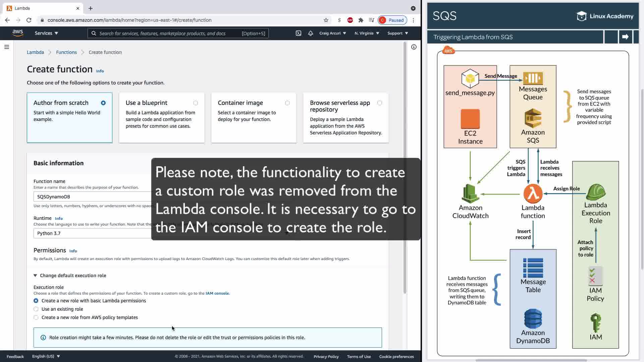Open browser extensions puzzle icon
644x362 pixels.
pyautogui.click(x=361, y=20)
